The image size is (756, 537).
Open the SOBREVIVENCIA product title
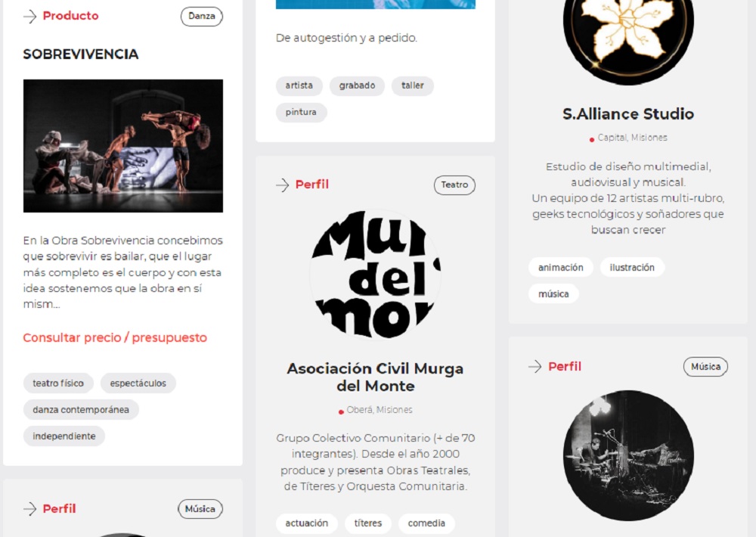pyautogui.click(x=81, y=54)
